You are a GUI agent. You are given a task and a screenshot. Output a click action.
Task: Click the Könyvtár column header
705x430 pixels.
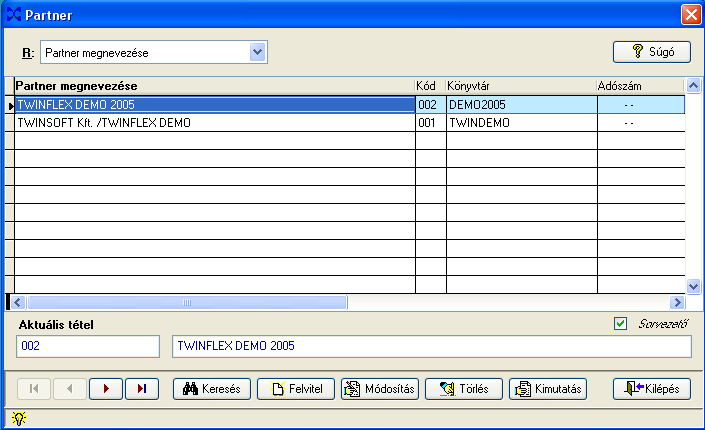point(521,86)
